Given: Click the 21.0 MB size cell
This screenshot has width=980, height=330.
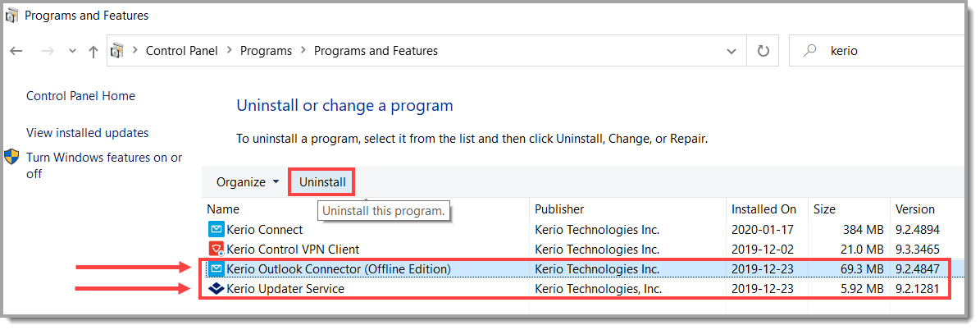Looking at the screenshot, I should [861, 250].
